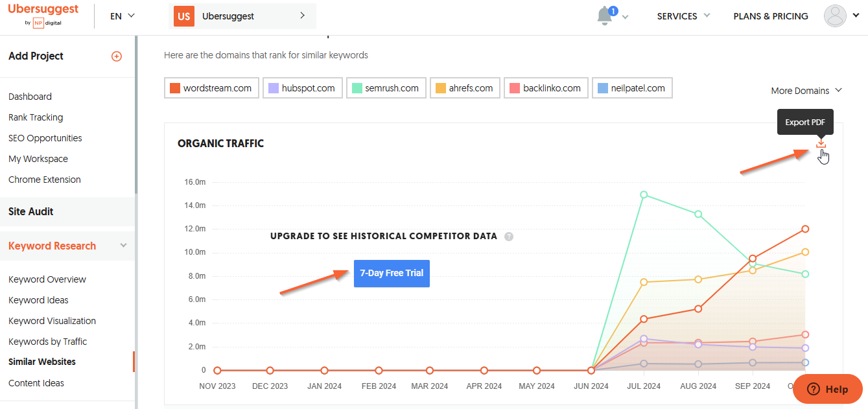This screenshot has width=868, height=409.
Task: Click the semrush.com July 2024 data point
Action: (x=644, y=194)
